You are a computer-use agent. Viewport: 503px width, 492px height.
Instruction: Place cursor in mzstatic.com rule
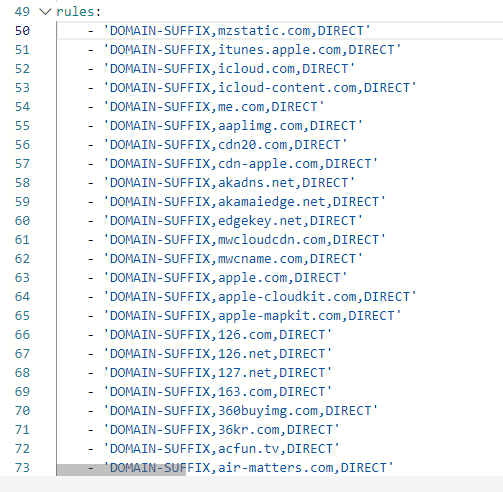pos(237,31)
